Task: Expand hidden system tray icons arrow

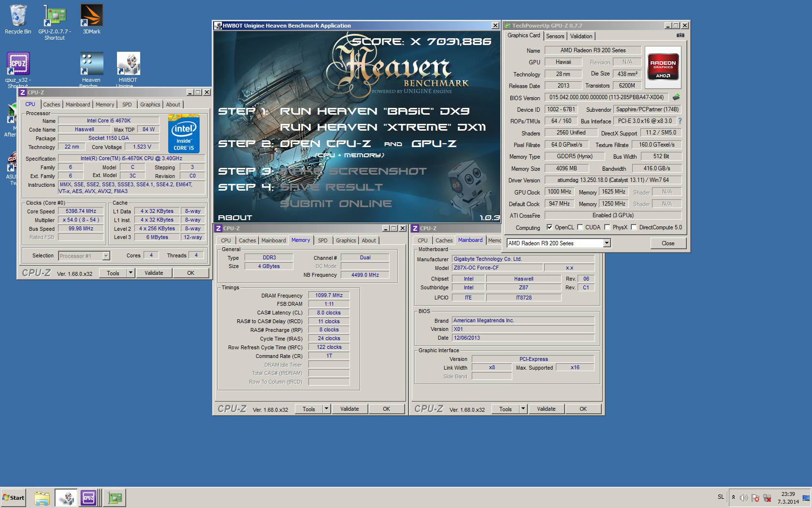Action: click(733, 497)
